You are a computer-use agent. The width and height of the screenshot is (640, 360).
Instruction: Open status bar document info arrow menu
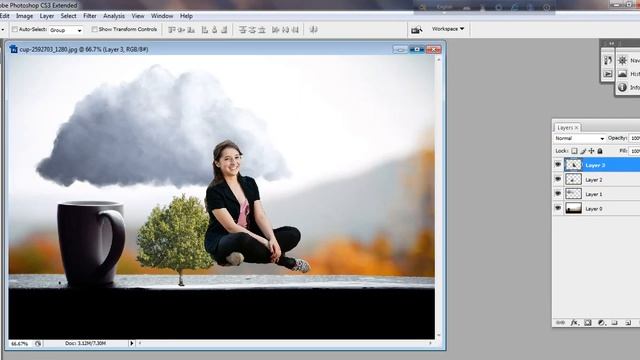coord(131,344)
